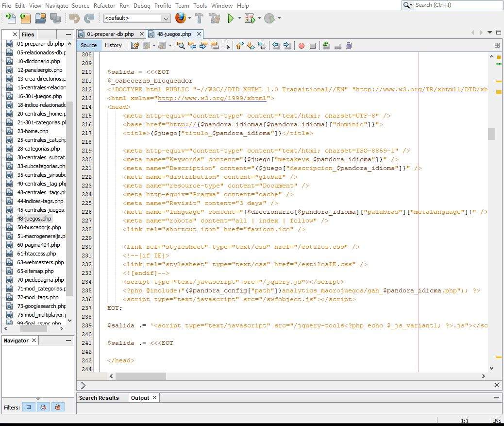
Task: Click the red Start Macro Recording icon
Action: [302, 46]
